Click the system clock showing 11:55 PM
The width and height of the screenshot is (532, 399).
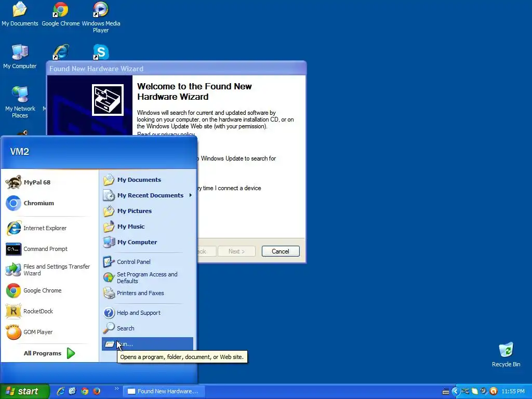513,392
